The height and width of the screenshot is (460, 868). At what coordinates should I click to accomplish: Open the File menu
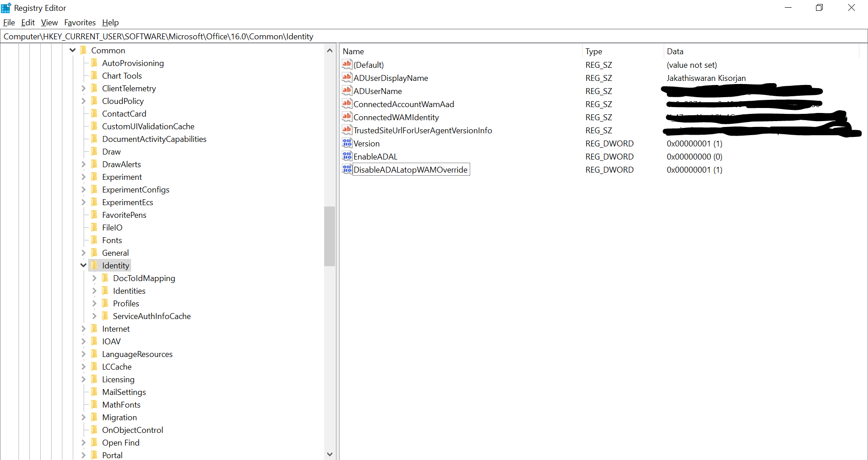click(x=9, y=22)
